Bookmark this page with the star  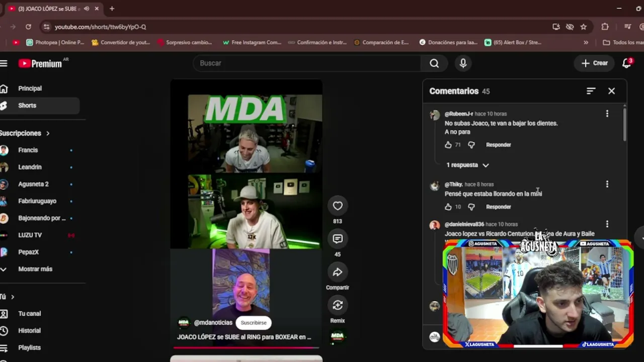(x=584, y=27)
